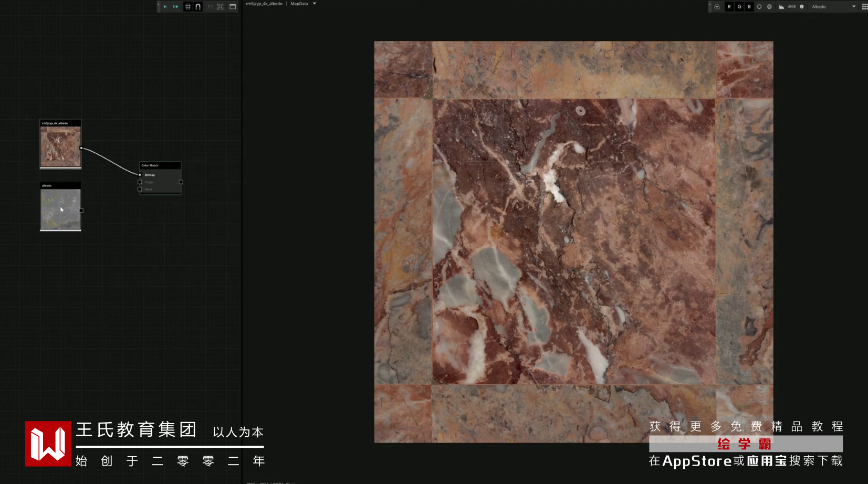Select the rm5jzyp_4k_albedo node thumbnail
This screenshot has height=484, width=868.
pyautogui.click(x=61, y=147)
